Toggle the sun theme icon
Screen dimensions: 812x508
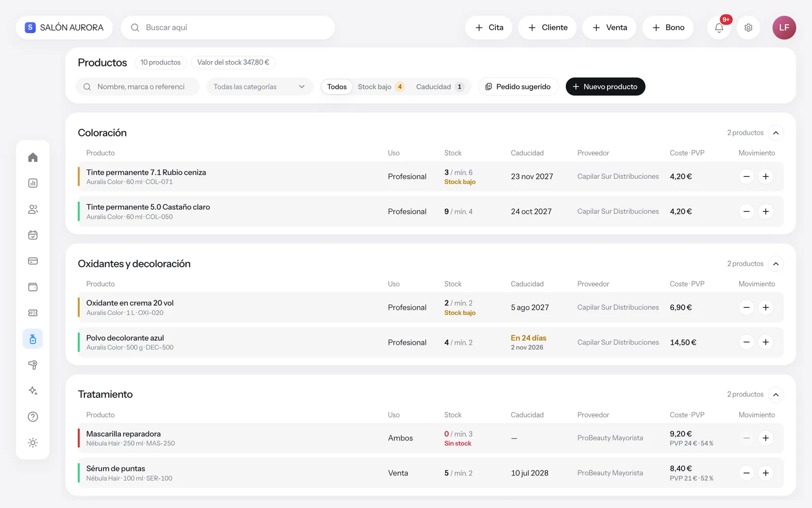(33, 443)
